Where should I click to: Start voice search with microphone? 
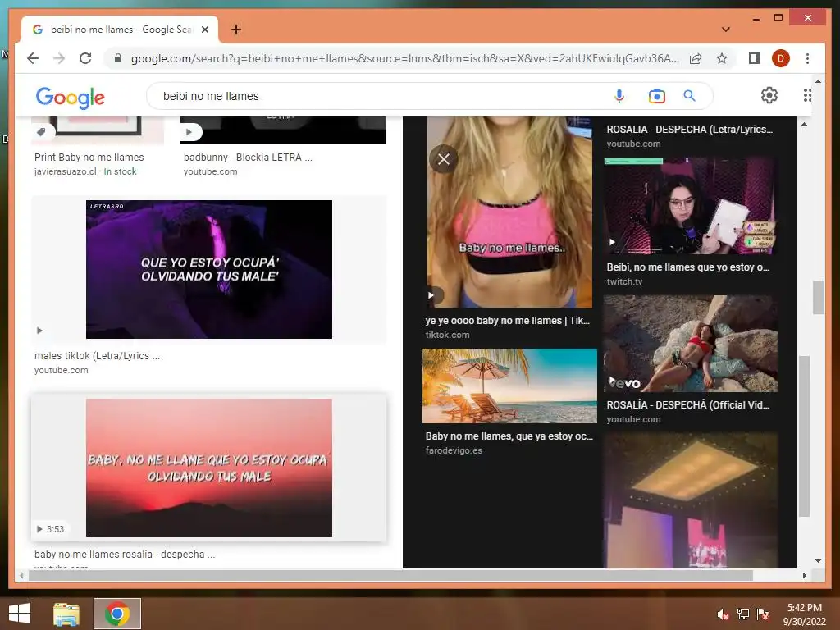[x=619, y=96]
